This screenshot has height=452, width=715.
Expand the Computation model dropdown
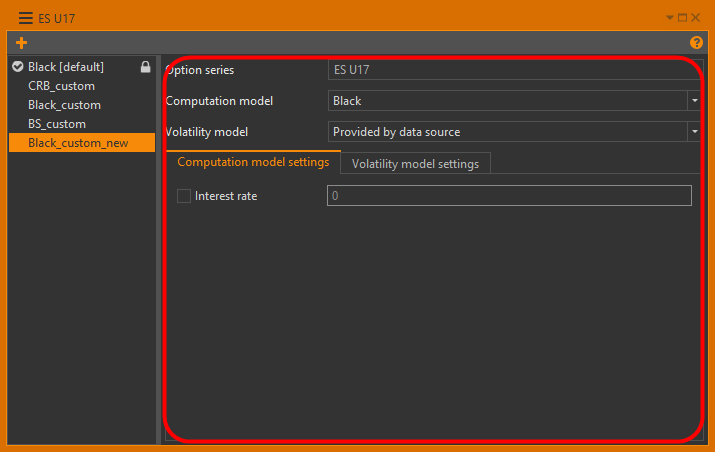(x=693, y=101)
